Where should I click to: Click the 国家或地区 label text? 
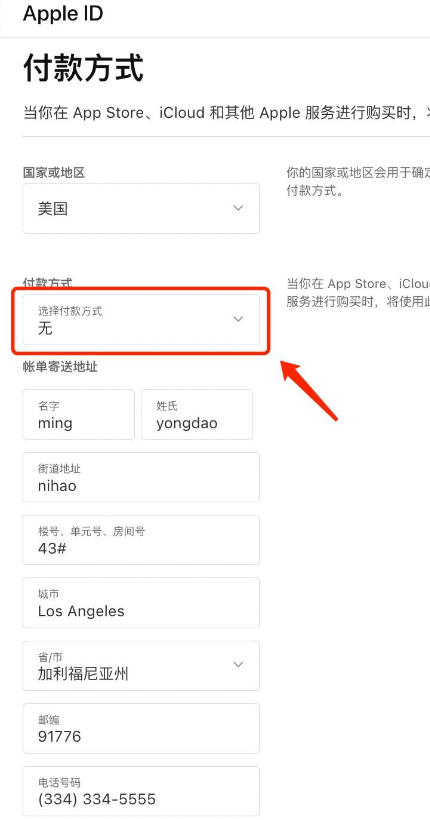coord(54,172)
